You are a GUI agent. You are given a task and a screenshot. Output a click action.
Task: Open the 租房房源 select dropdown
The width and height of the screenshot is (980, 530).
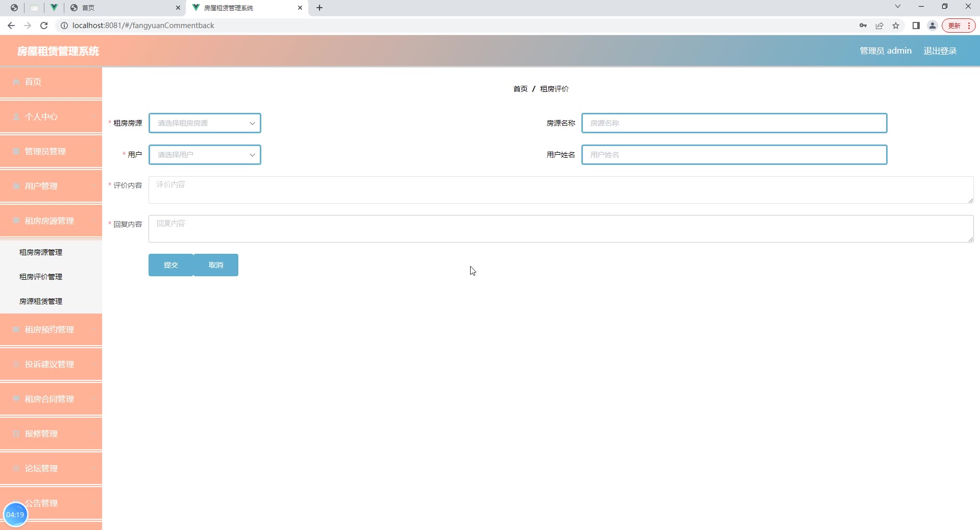coord(205,123)
